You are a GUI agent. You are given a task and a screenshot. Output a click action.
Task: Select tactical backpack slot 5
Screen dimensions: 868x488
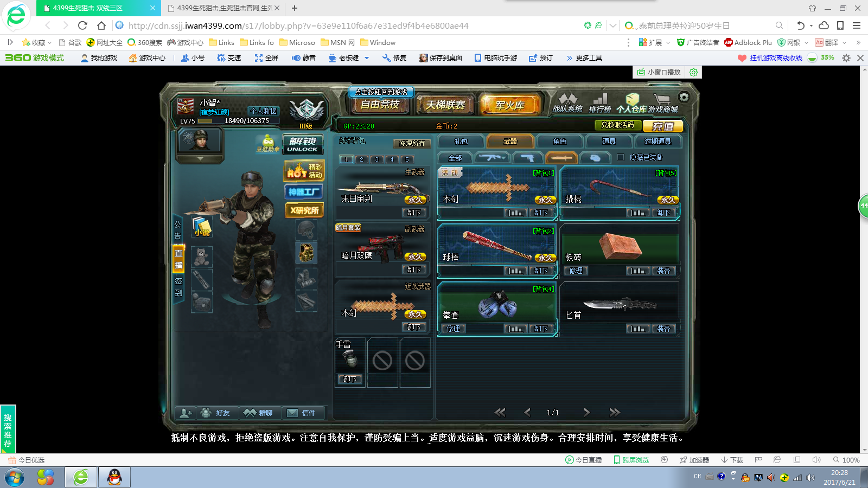tap(407, 159)
